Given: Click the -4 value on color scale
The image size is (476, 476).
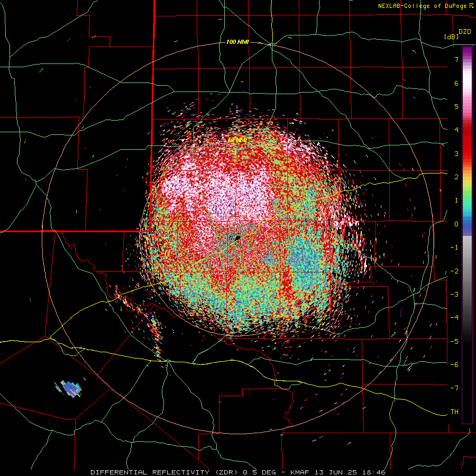Looking at the screenshot, I should coord(454,318).
